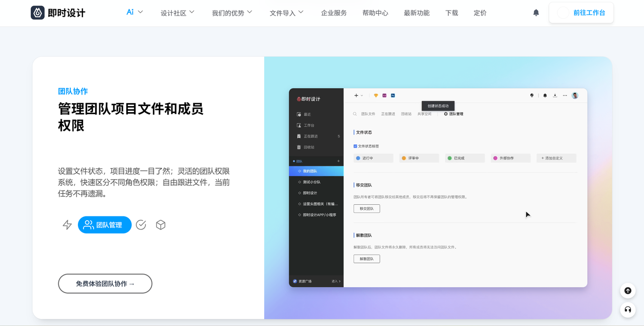Image resolution: width=644 pixels, height=326 pixels.
Task: Click the gear icon next to 团队管理
Action: coord(446,114)
